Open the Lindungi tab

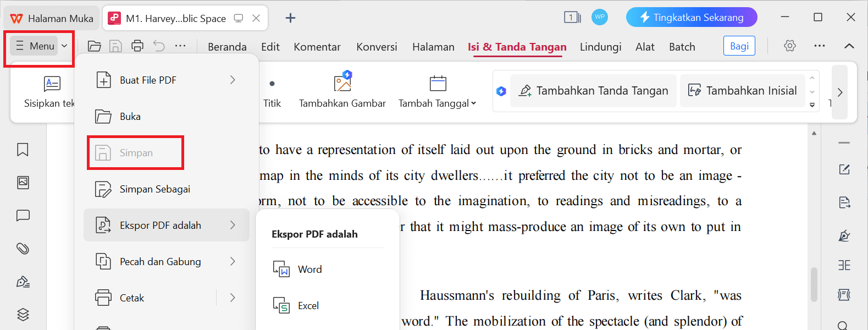click(x=600, y=47)
